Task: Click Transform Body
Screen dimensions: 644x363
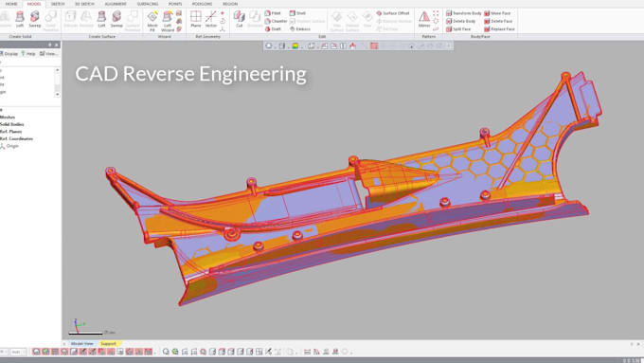Action: pyautogui.click(x=464, y=13)
